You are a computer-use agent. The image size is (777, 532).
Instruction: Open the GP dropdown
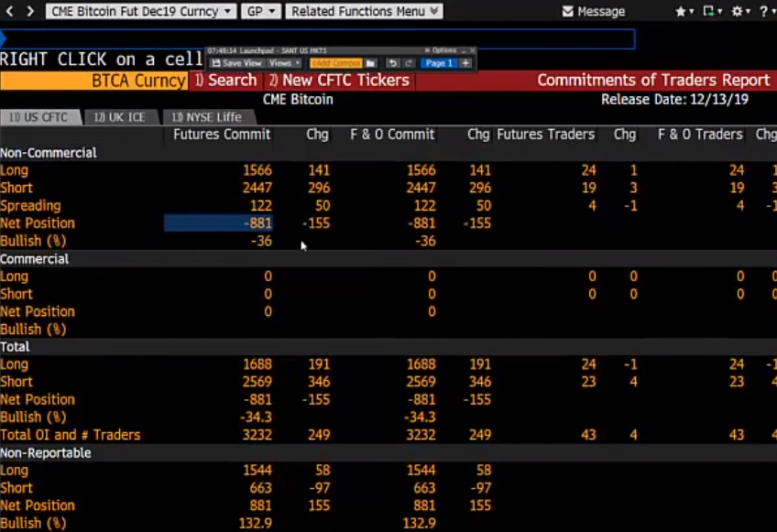coord(259,11)
